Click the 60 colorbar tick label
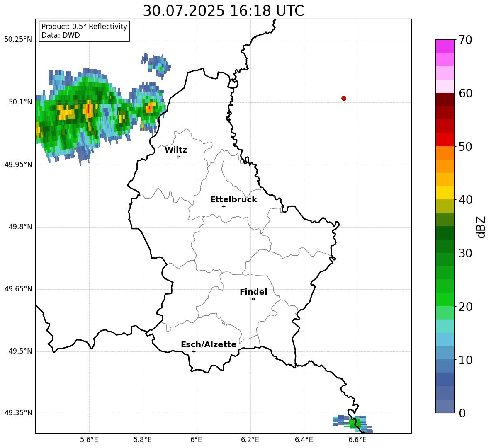The width and height of the screenshot is (491, 448). [x=465, y=93]
